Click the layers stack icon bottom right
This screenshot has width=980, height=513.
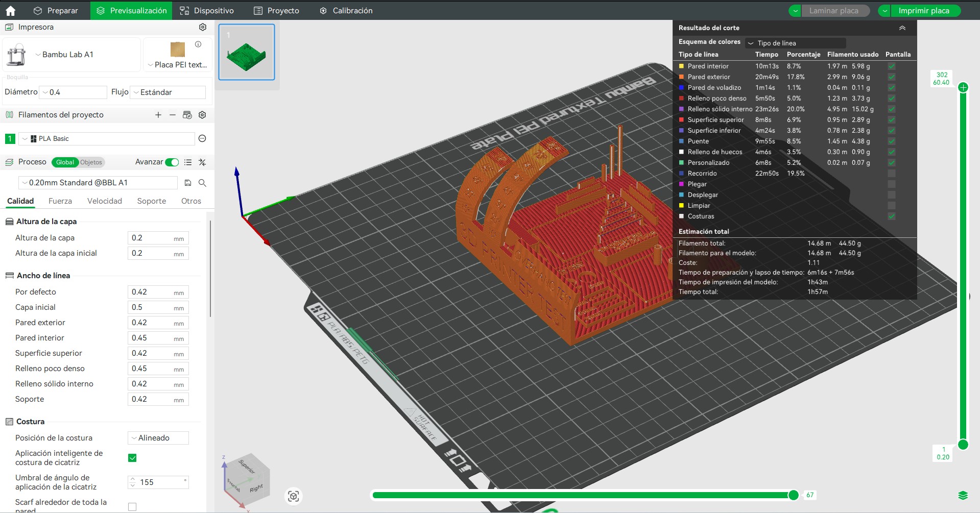click(x=963, y=495)
